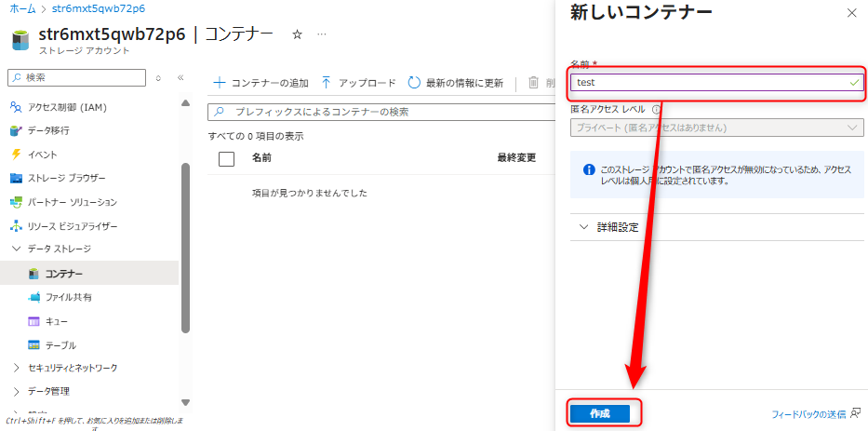
Task: Click the trash delete icon in toolbar
Action: [533, 83]
